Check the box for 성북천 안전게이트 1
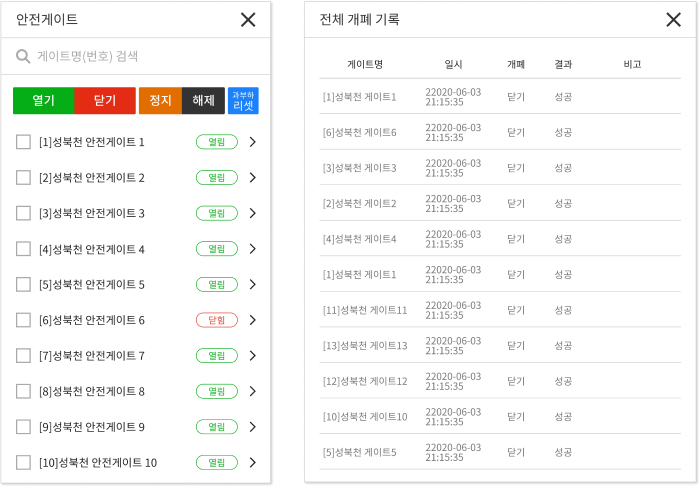Image resolution: width=700 pixels, height=488 pixels. (24, 142)
